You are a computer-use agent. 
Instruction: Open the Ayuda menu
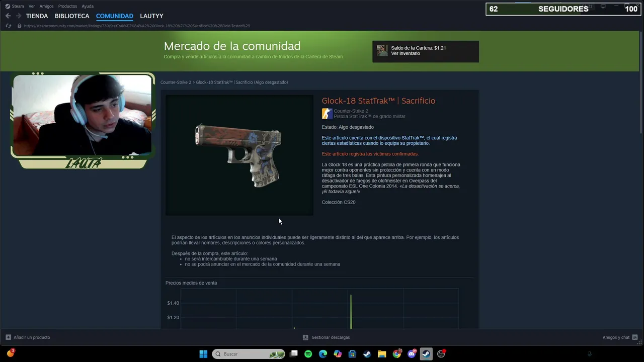[88, 6]
